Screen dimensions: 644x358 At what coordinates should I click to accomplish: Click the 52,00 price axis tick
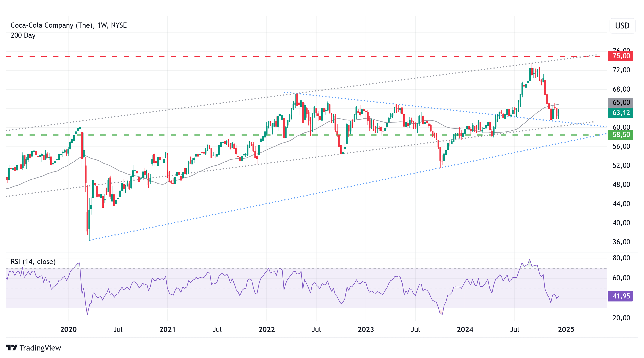pyautogui.click(x=621, y=166)
